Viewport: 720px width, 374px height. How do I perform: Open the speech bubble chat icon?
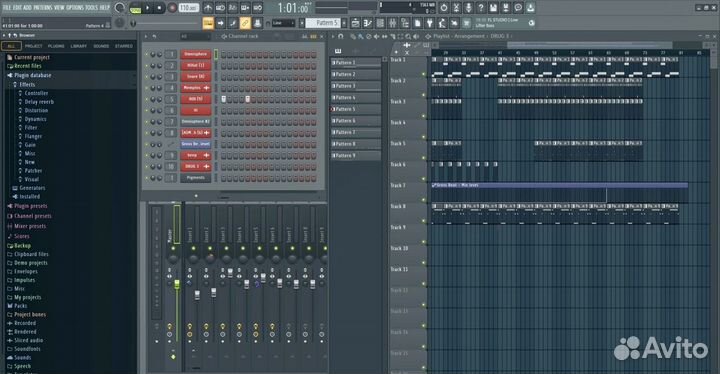pyautogui.click(x=518, y=8)
